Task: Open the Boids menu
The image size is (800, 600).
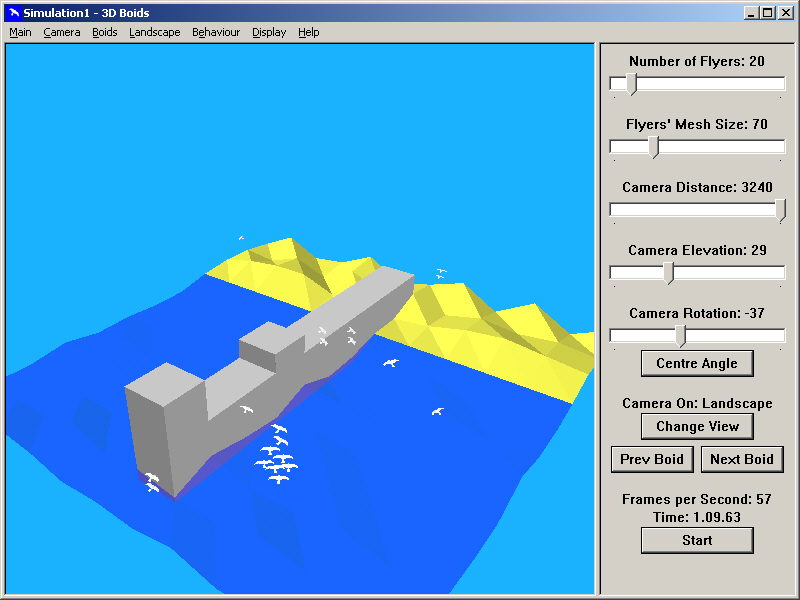Action: (105, 32)
